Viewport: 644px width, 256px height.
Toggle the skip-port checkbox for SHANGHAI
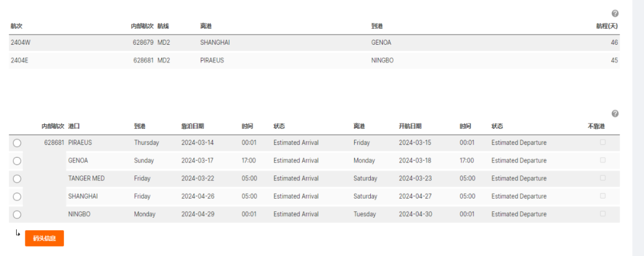tap(603, 196)
